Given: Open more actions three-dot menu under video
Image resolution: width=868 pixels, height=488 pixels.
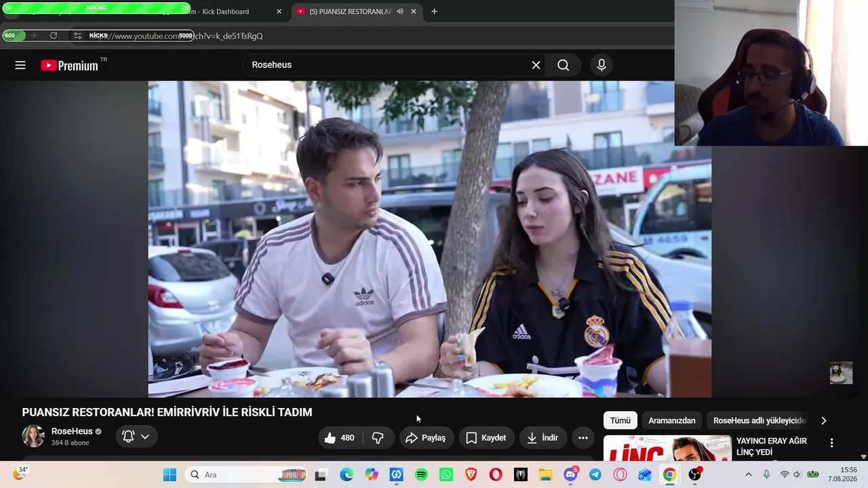Looking at the screenshot, I should click(x=583, y=438).
